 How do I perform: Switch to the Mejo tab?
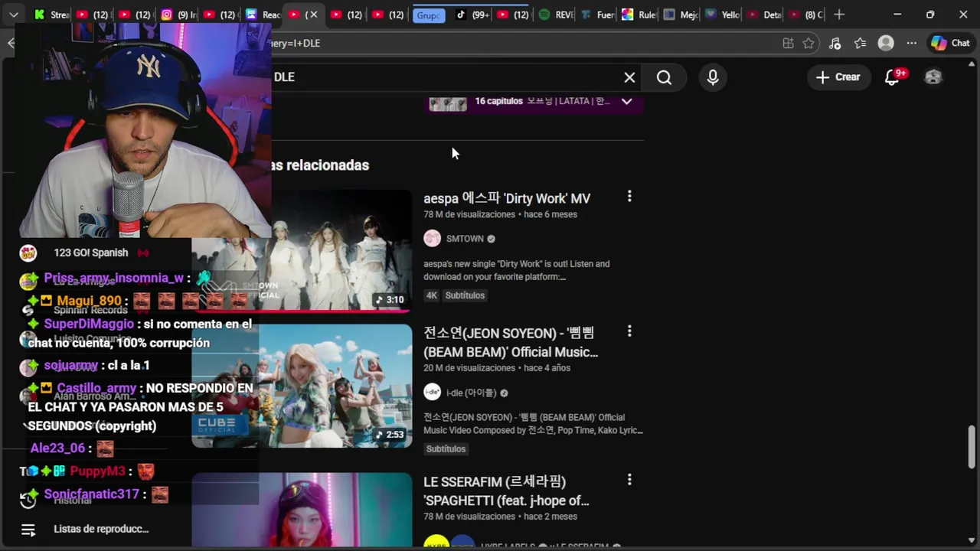click(x=681, y=15)
